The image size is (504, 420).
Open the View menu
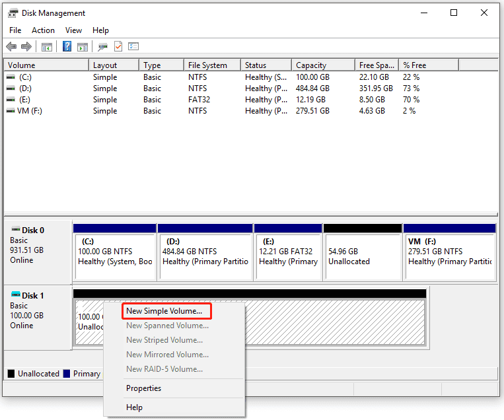[x=73, y=30]
